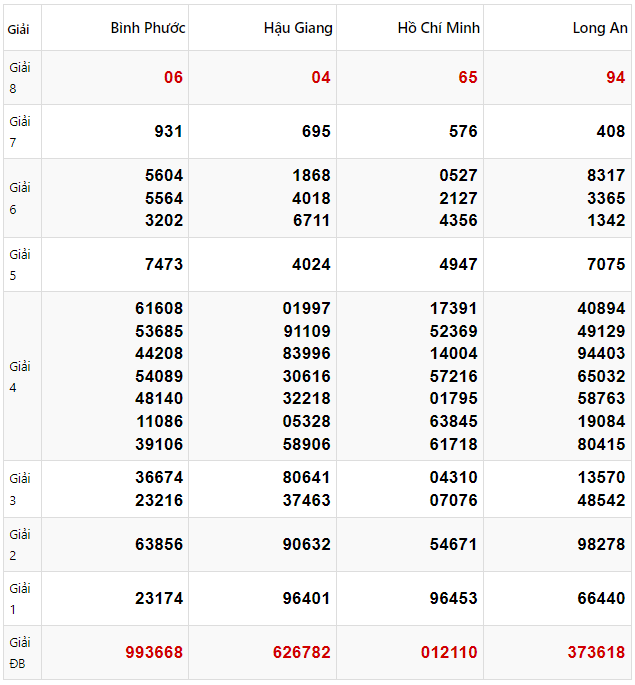Select Giải 2 number 98278
This screenshot has width=635, height=685.
pos(601,545)
